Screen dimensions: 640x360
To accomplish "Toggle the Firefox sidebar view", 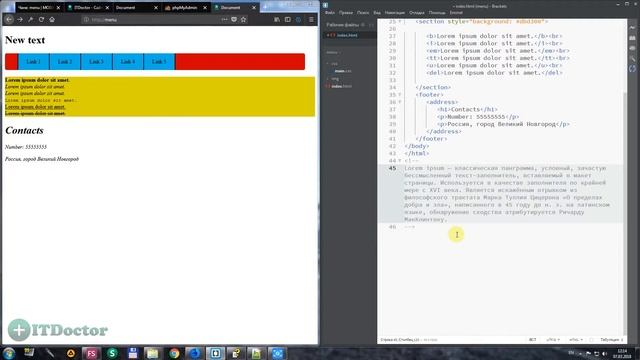I will point(288,19).
